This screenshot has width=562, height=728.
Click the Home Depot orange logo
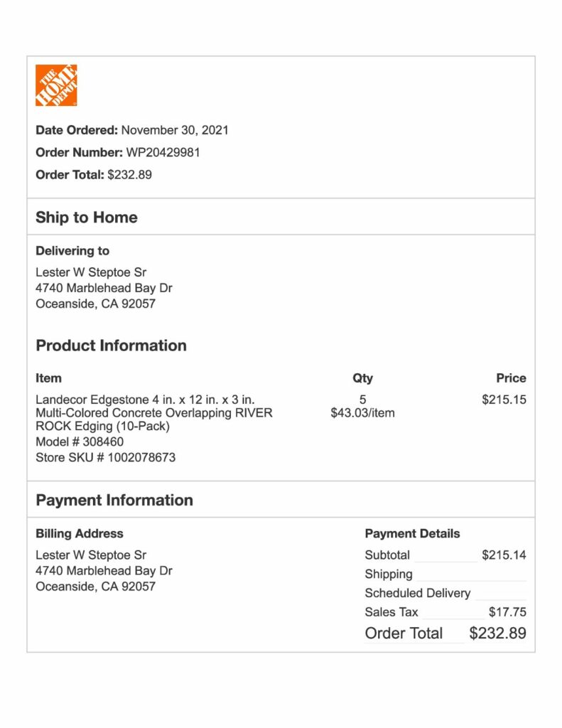(x=56, y=85)
